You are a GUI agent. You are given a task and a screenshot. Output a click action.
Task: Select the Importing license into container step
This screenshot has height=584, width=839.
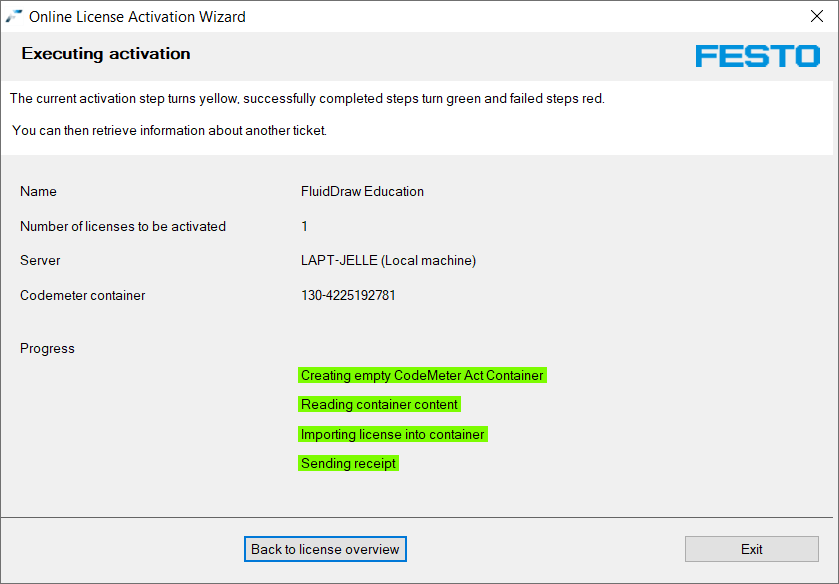(393, 434)
